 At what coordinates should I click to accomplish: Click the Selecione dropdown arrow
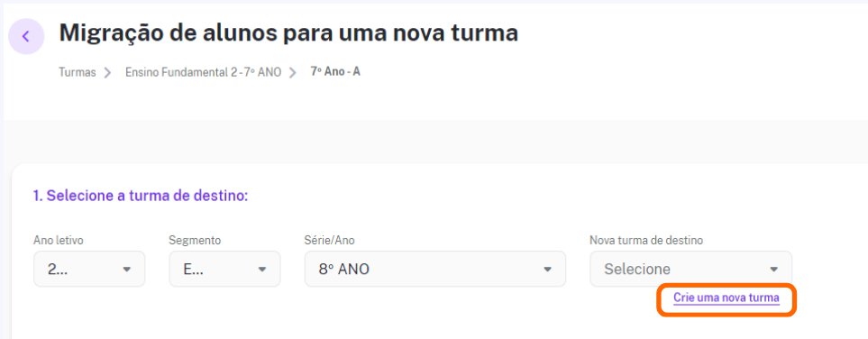click(773, 270)
